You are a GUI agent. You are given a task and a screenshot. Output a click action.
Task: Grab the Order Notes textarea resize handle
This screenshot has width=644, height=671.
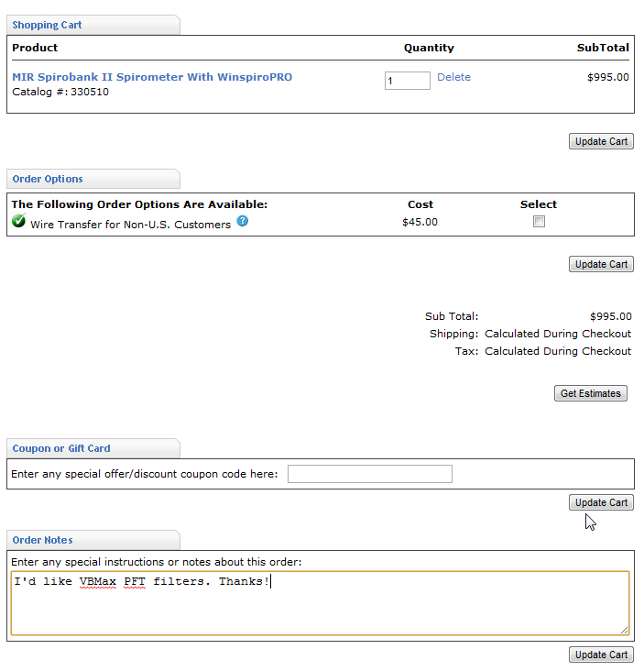[x=625, y=630]
